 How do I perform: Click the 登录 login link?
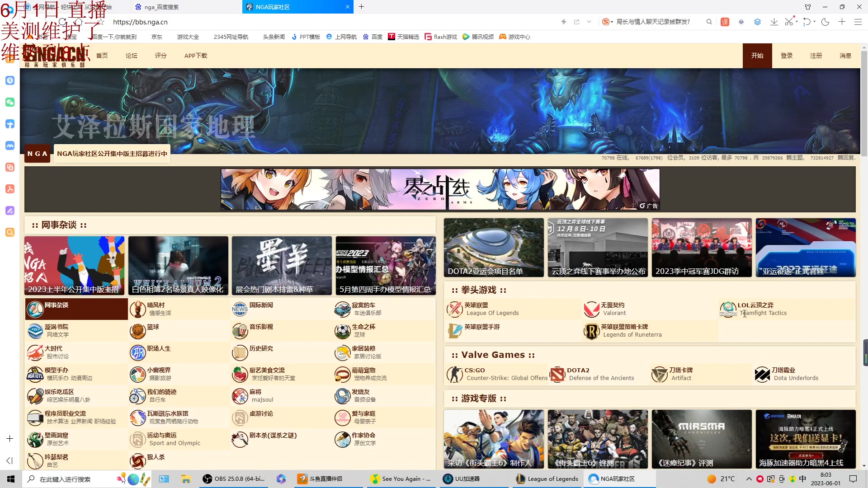coord(787,56)
